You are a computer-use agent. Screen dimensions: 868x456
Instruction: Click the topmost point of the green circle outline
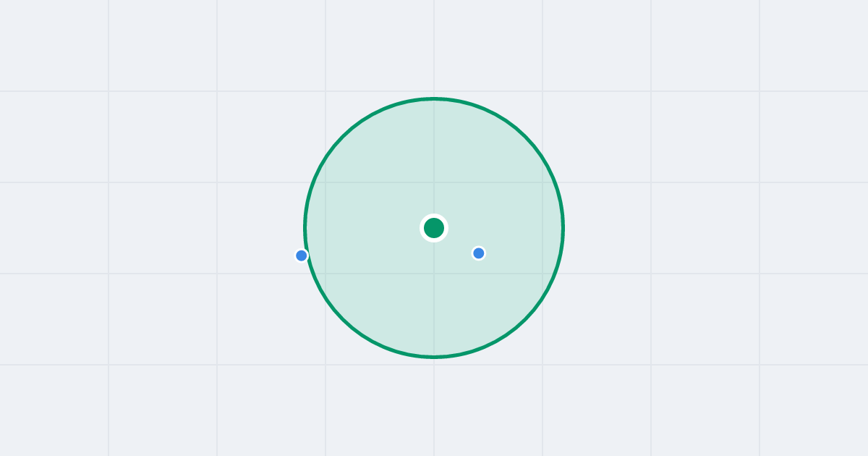pyautogui.click(x=434, y=98)
